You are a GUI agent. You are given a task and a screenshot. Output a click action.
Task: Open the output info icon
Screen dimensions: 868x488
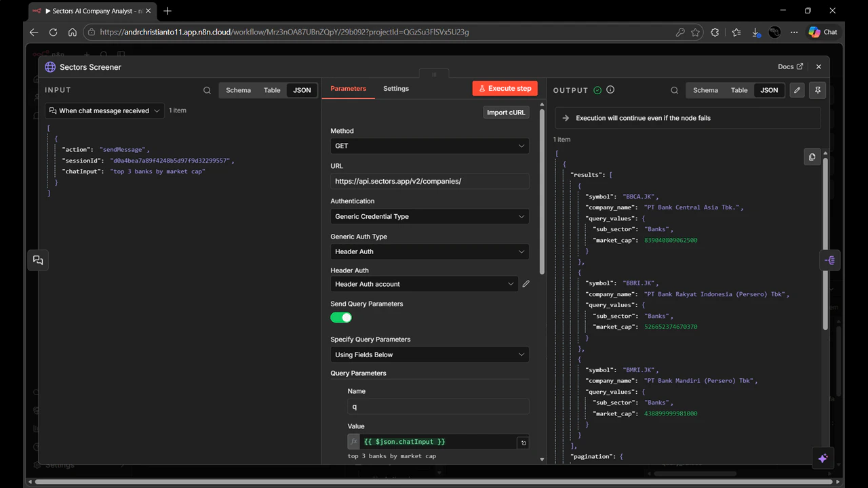[610, 90]
